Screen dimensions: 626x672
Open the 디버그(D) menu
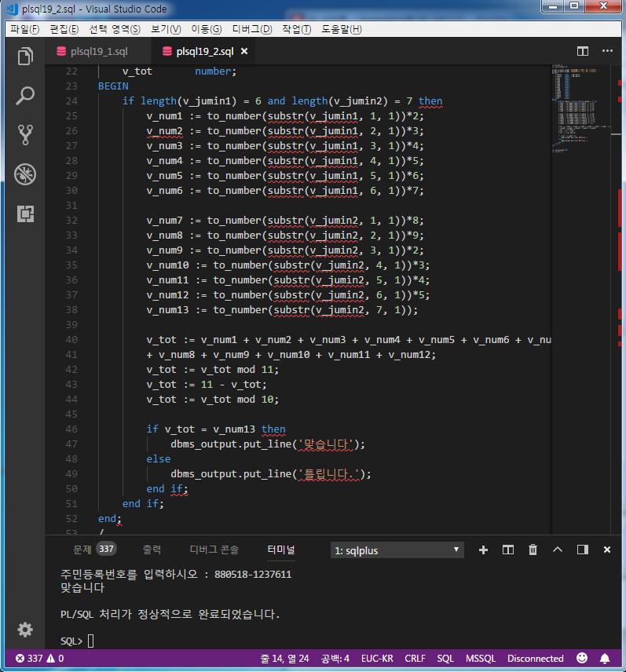(252, 29)
